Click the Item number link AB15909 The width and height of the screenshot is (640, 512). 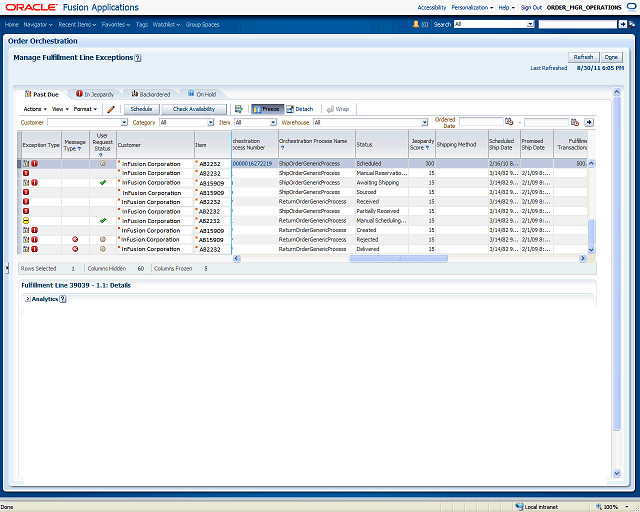pyautogui.click(x=210, y=183)
